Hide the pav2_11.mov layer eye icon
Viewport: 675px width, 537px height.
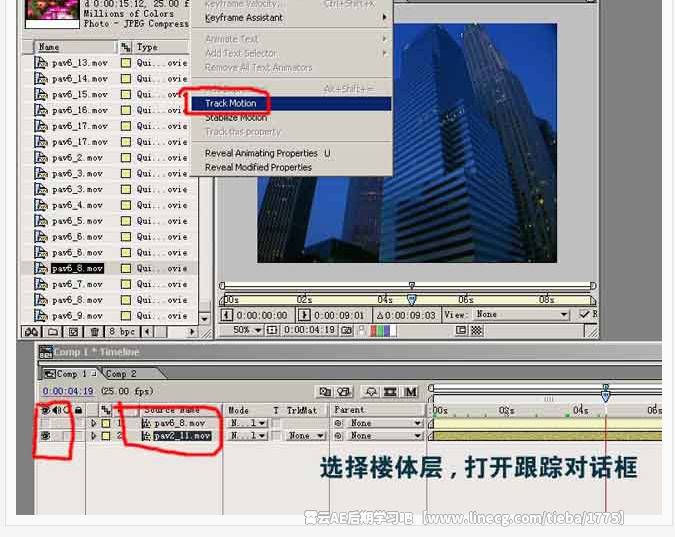tap(45, 436)
